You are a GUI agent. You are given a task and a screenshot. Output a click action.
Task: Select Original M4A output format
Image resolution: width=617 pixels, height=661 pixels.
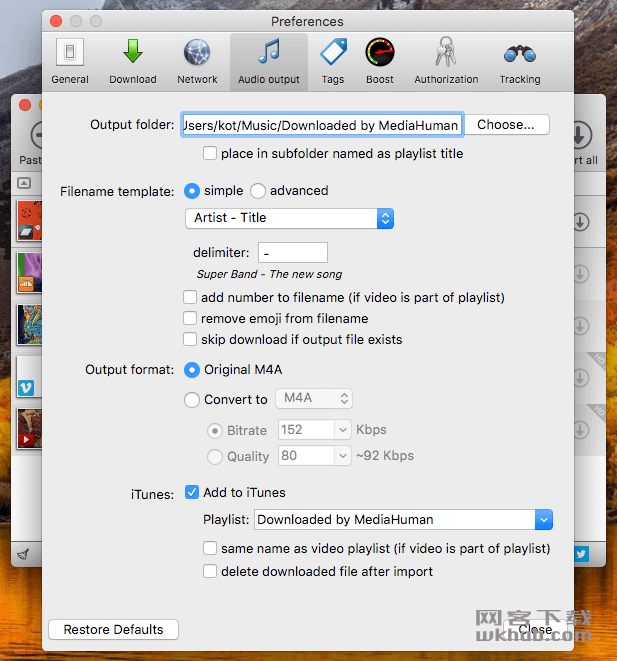(192, 370)
